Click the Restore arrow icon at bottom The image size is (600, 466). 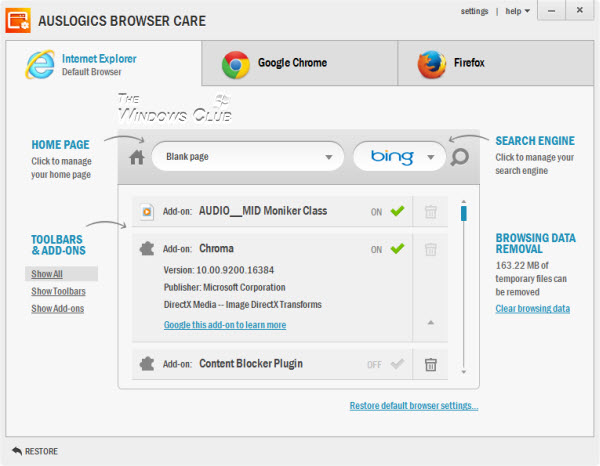(17, 451)
